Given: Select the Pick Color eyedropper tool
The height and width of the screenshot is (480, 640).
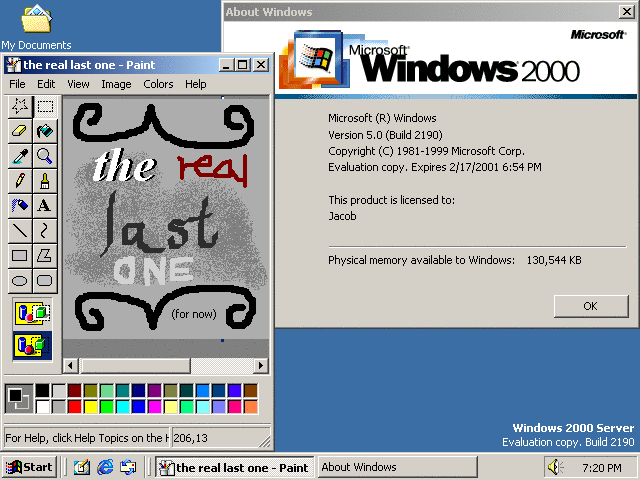Looking at the screenshot, I should click(x=20, y=156).
